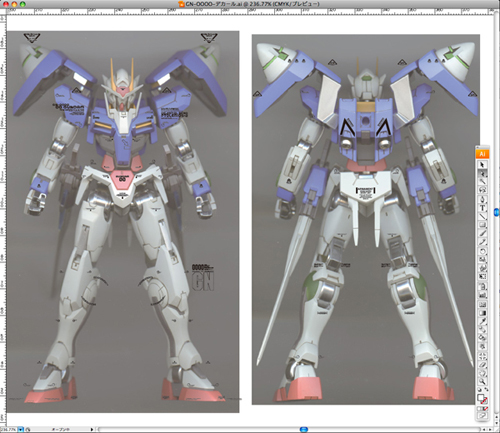This screenshot has height=433, width=500.
Task: Click the orange AI toolbar header
Action: tap(482, 154)
